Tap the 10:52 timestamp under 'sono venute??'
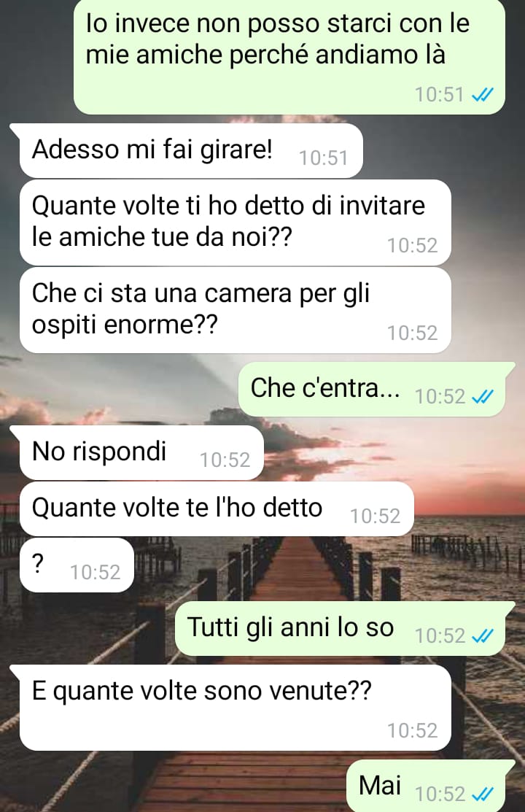525x812 pixels. point(413,731)
